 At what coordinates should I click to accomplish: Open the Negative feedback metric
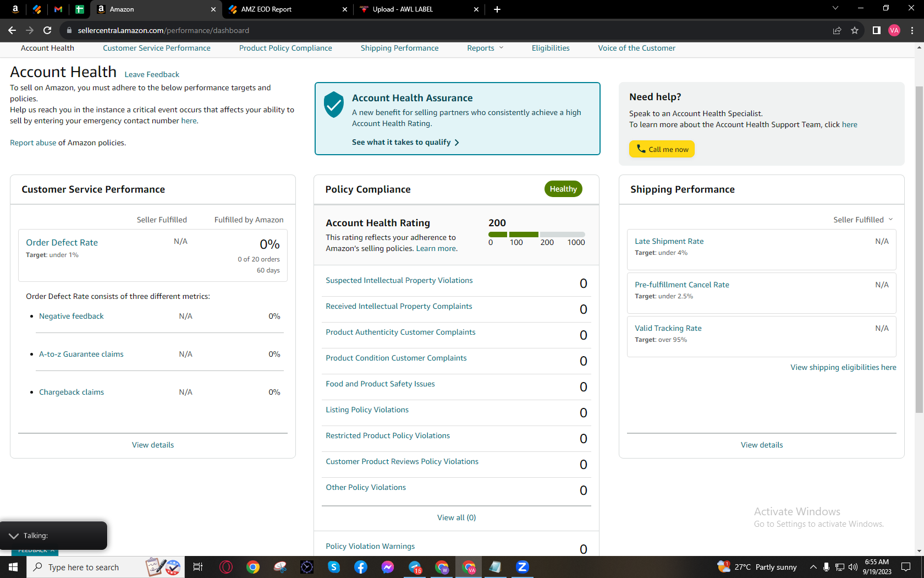pyautogui.click(x=71, y=317)
